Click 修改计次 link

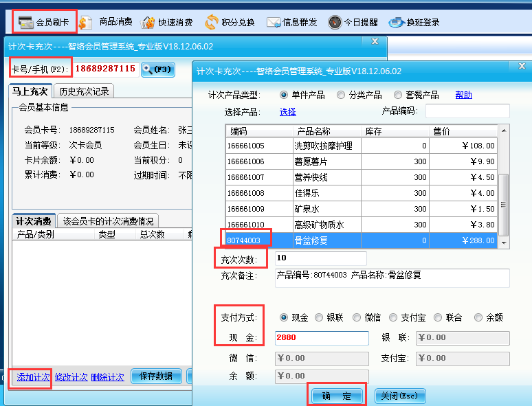(x=71, y=377)
